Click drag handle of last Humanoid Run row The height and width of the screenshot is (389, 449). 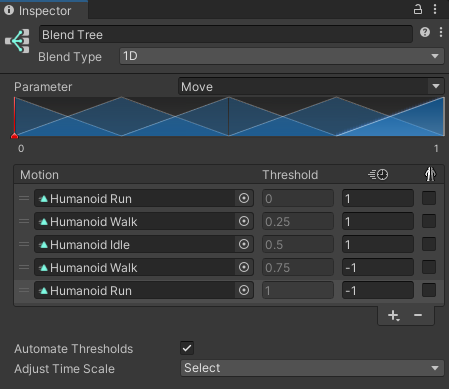(24, 290)
